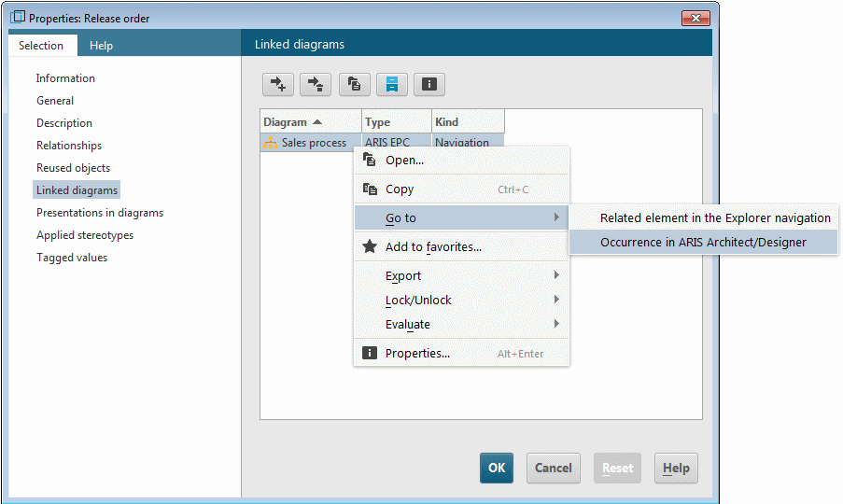843x504 pixels.
Task: Click the Type column header
Action: [397, 122]
